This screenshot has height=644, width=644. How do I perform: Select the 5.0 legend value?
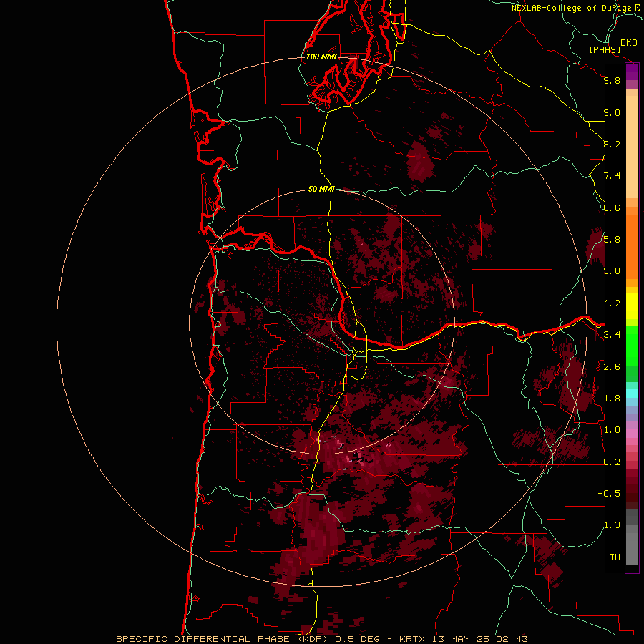(x=612, y=271)
